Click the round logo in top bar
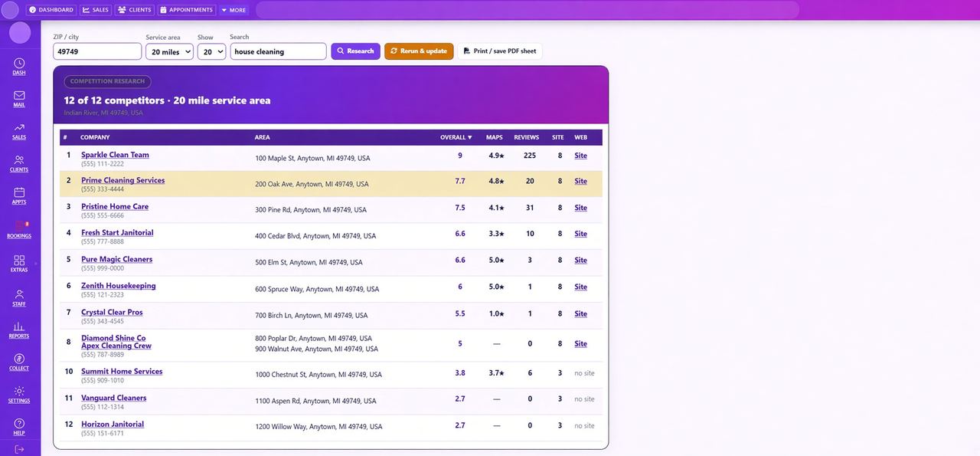The width and height of the screenshot is (980, 456). pos(10,10)
